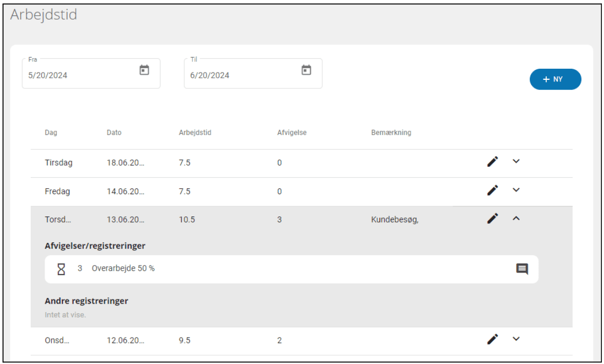Click into the Fra date field
This screenshot has width=604, height=364.
pyautogui.click(x=79, y=75)
